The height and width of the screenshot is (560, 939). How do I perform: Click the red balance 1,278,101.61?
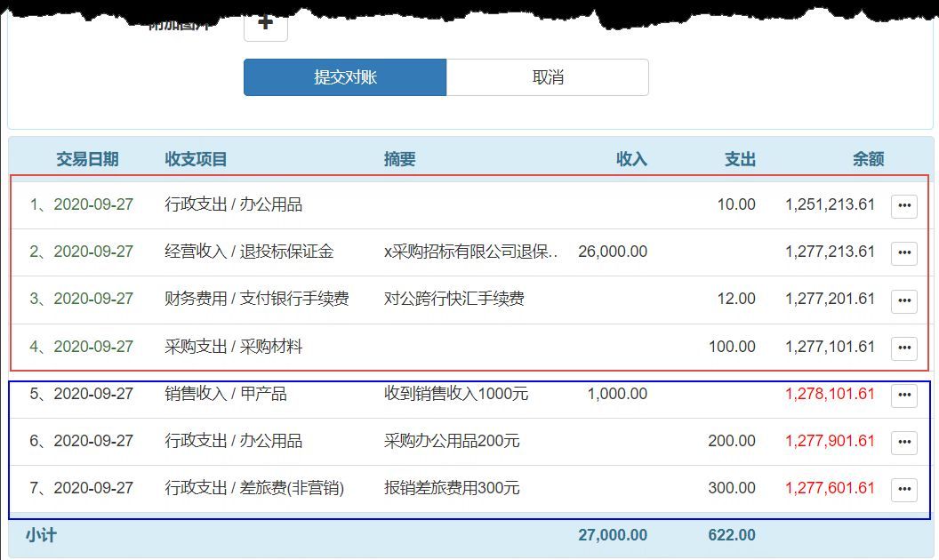pos(830,395)
